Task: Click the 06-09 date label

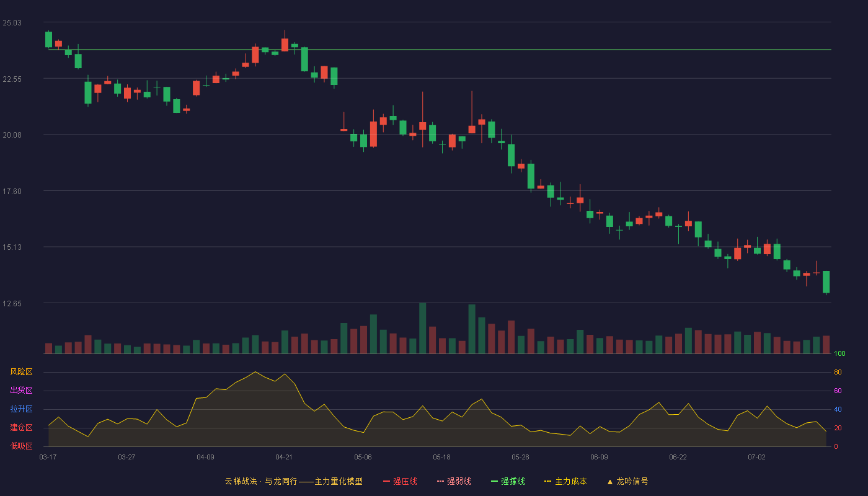Action: 599,457
